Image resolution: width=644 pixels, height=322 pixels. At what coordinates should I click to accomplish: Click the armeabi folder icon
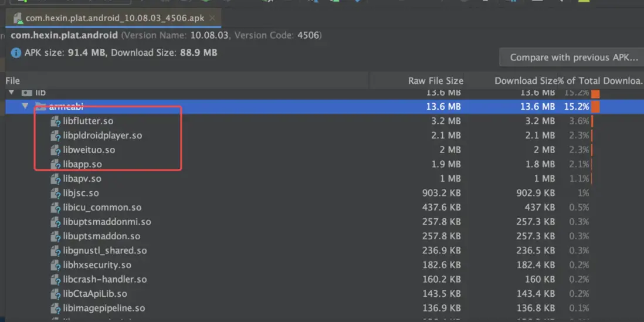[x=40, y=107]
